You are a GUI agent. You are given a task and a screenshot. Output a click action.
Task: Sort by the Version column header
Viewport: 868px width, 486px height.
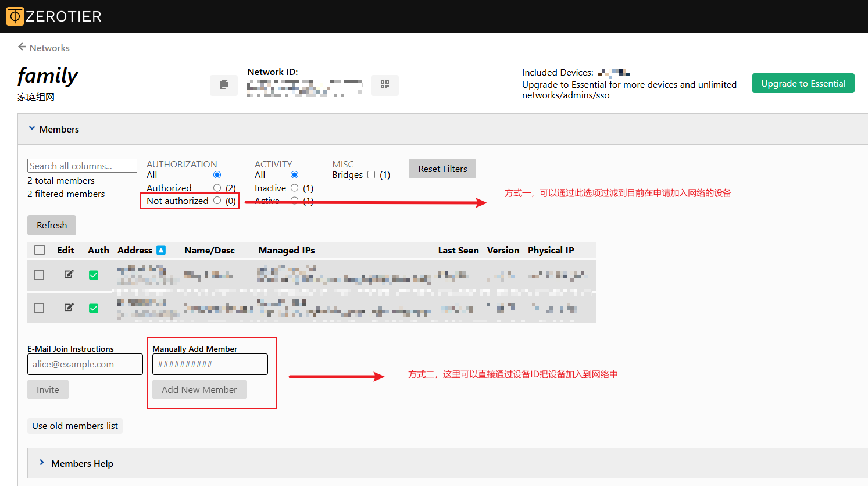(x=503, y=250)
